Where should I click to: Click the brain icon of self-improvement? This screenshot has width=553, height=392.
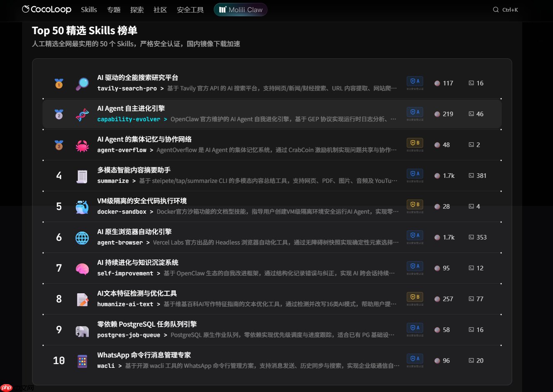[82, 268]
